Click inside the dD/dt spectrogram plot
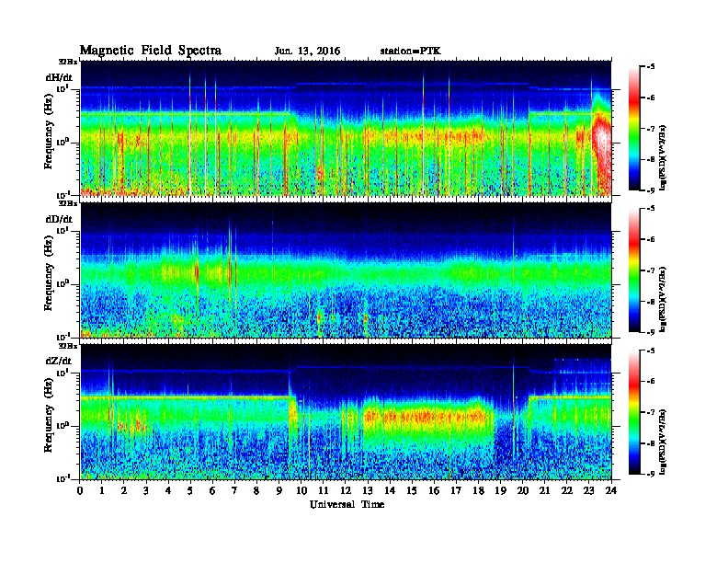Image resolution: width=728 pixels, height=563 pixels. click(346, 270)
